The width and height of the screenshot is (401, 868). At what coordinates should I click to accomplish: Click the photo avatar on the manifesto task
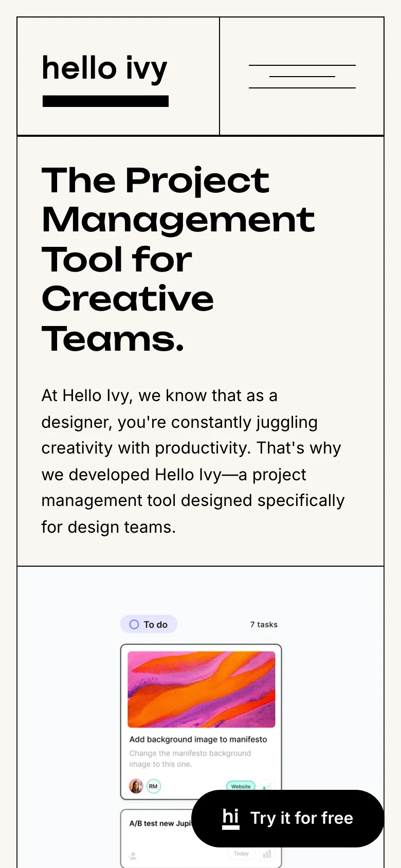click(x=136, y=786)
